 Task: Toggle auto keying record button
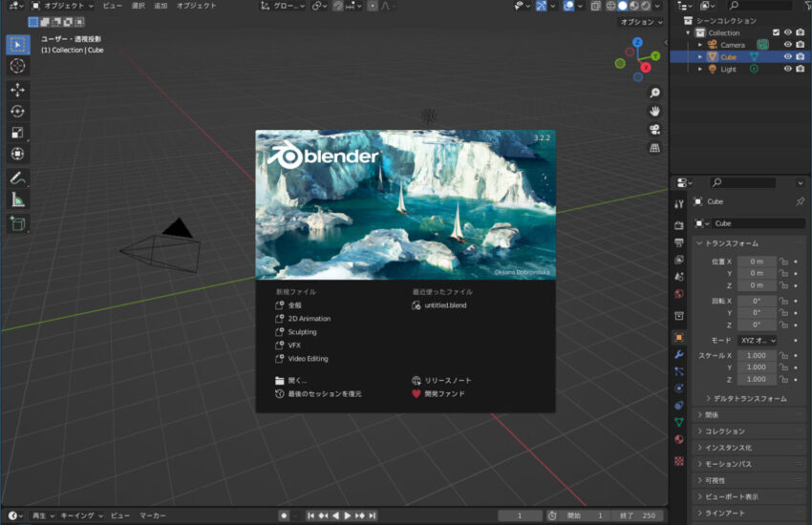tap(284, 515)
